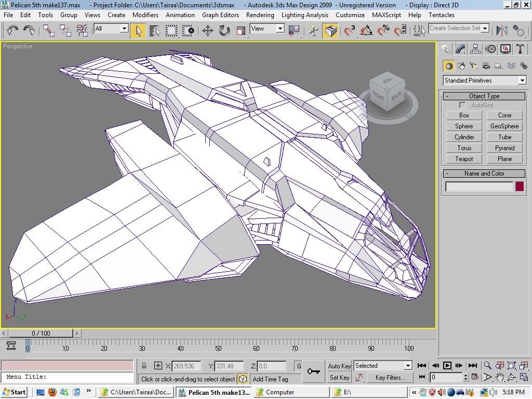Click the Redo arrow icon
The width and height of the screenshot is (532, 399).
point(29,31)
